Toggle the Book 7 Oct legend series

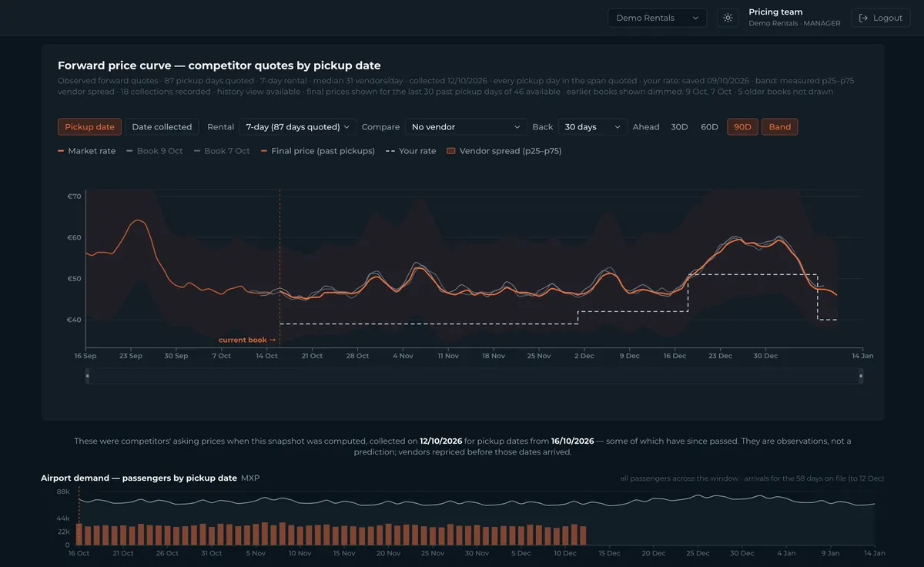pyautogui.click(x=222, y=151)
